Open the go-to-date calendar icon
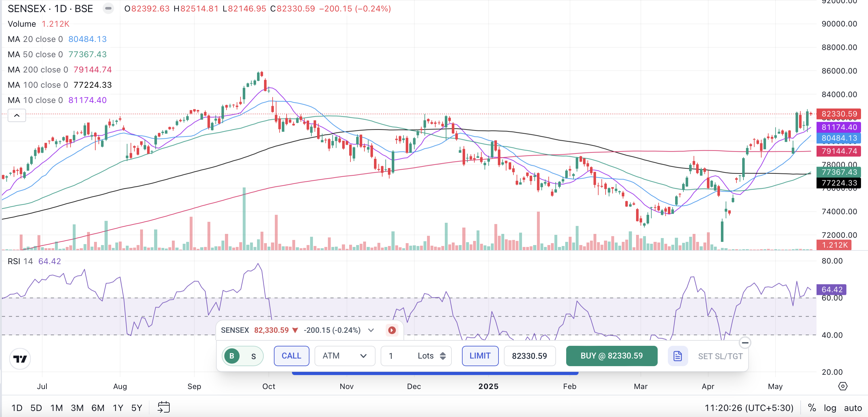 tap(164, 407)
